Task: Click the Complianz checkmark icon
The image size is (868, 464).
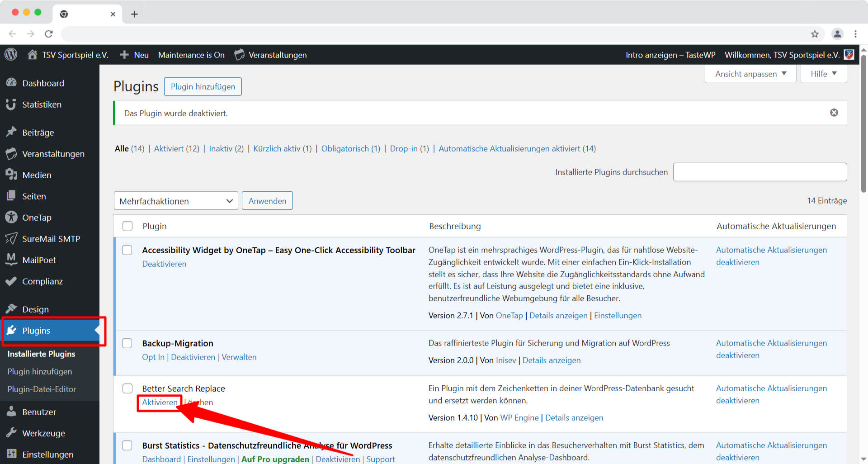Action: point(11,281)
